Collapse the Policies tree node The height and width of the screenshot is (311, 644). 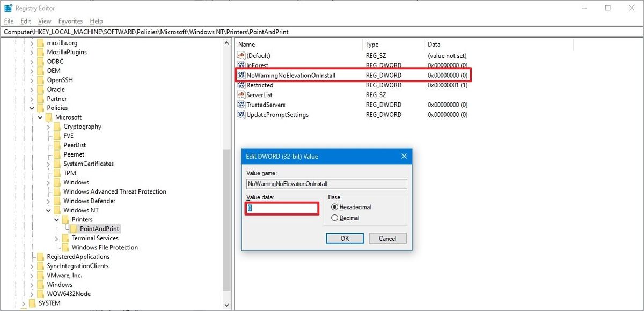pyautogui.click(x=32, y=108)
